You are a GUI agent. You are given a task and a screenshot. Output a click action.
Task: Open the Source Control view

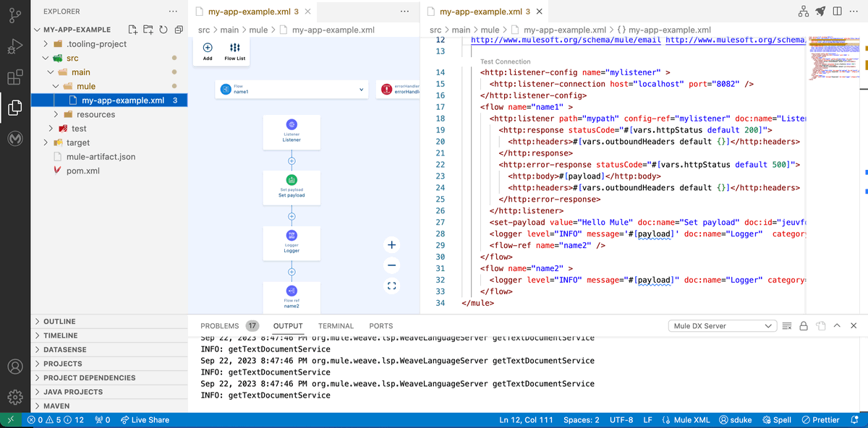click(15, 14)
